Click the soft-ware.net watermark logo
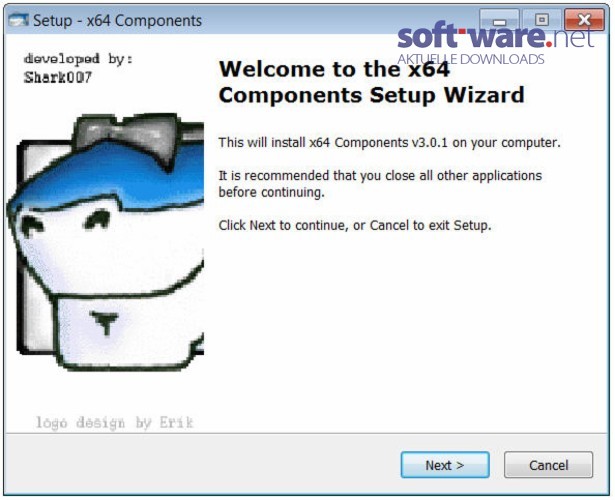 pos(495,36)
